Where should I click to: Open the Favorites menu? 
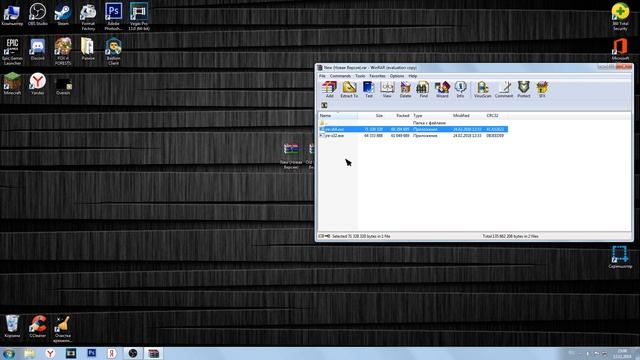(x=377, y=76)
